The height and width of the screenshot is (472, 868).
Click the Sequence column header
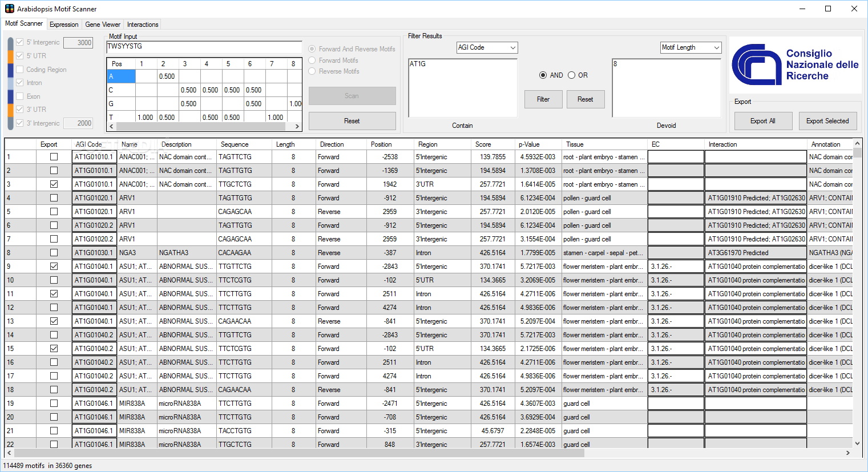tap(244, 144)
